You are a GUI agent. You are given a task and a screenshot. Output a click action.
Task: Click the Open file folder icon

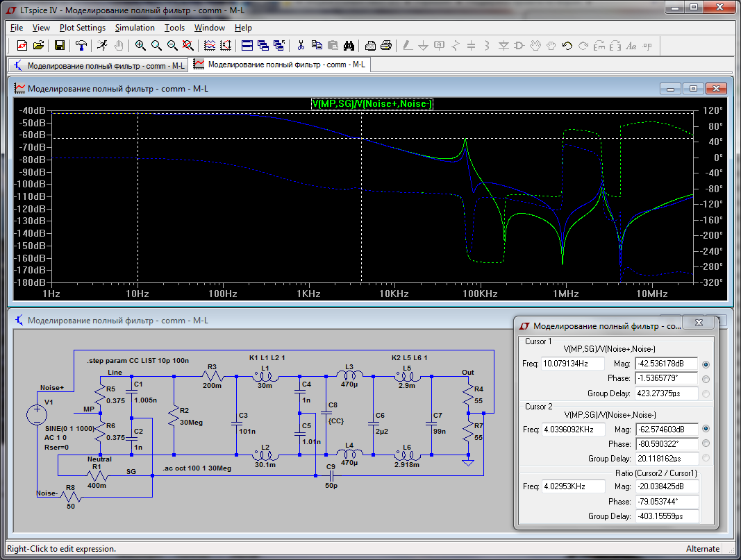click(x=39, y=46)
